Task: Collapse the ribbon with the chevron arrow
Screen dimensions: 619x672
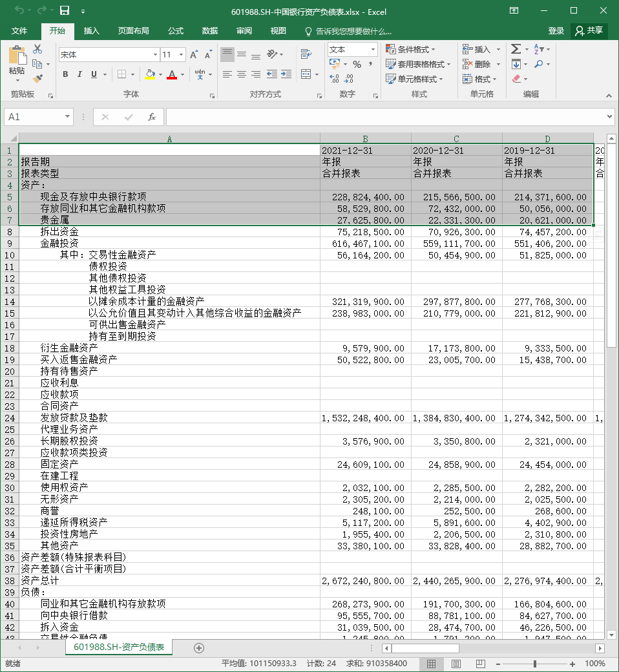Action: 609,96
